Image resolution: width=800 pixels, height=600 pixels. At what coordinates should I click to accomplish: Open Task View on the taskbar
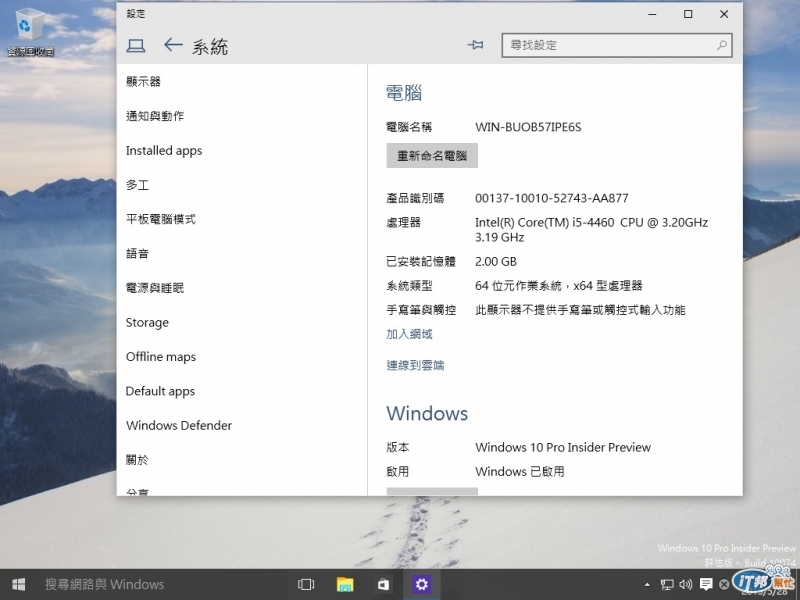click(306, 584)
